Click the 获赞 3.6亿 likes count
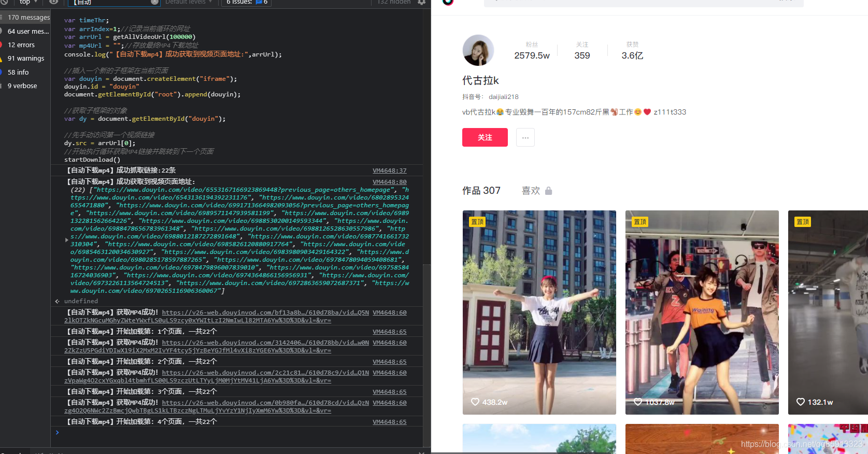 point(632,51)
